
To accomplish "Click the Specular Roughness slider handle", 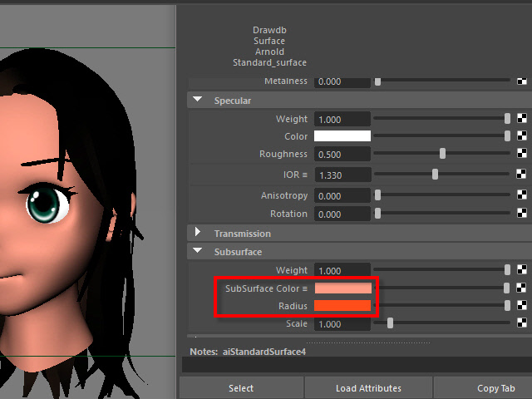I will point(442,154).
